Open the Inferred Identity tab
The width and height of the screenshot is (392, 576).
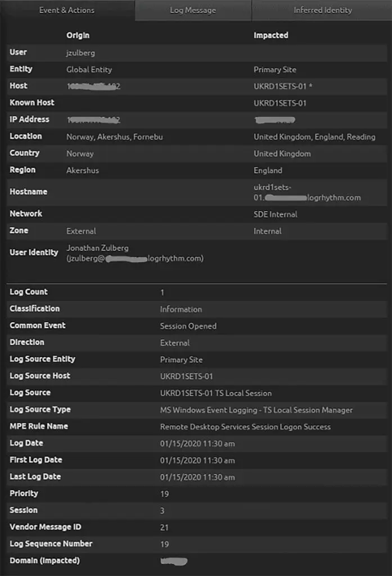tap(321, 10)
